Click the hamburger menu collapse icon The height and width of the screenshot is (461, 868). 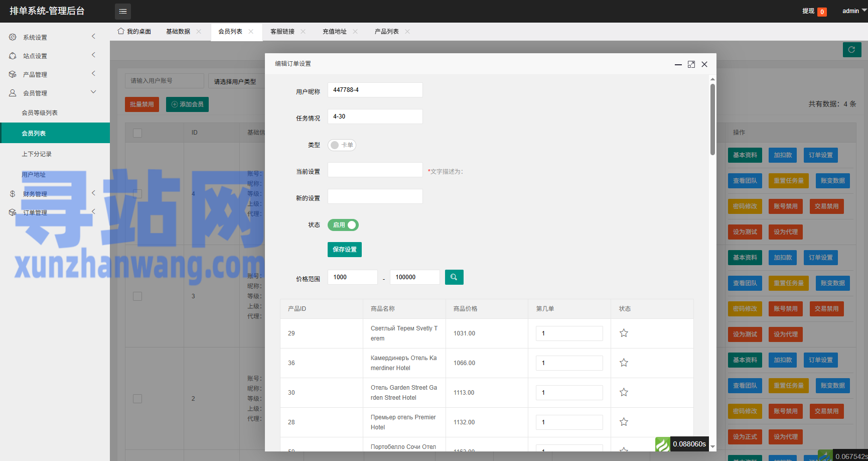click(x=123, y=11)
